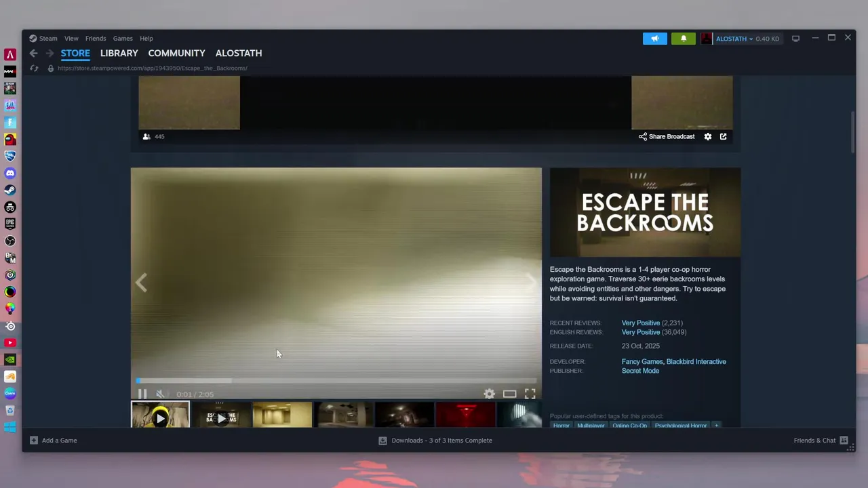The height and width of the screenshot is (488, 868).
Task: Switch to the STORE tab
Action: click(x=75, y=53)
